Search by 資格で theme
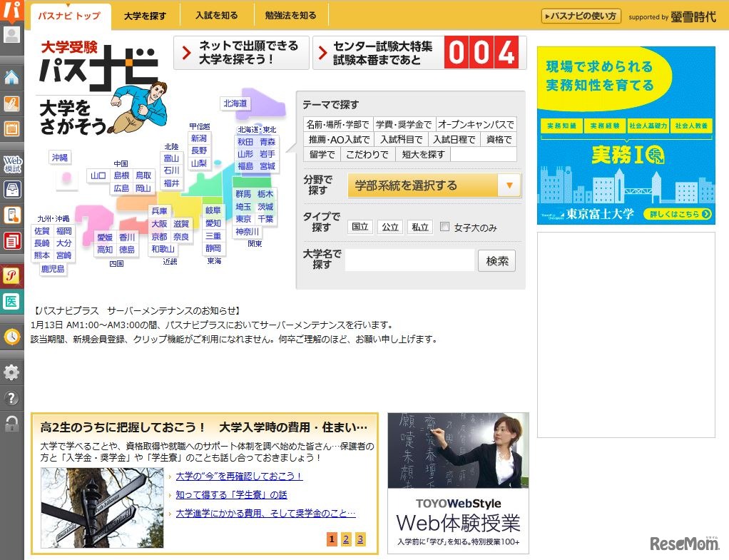Viewport: 729px width, 560px height. click(499, 140)
